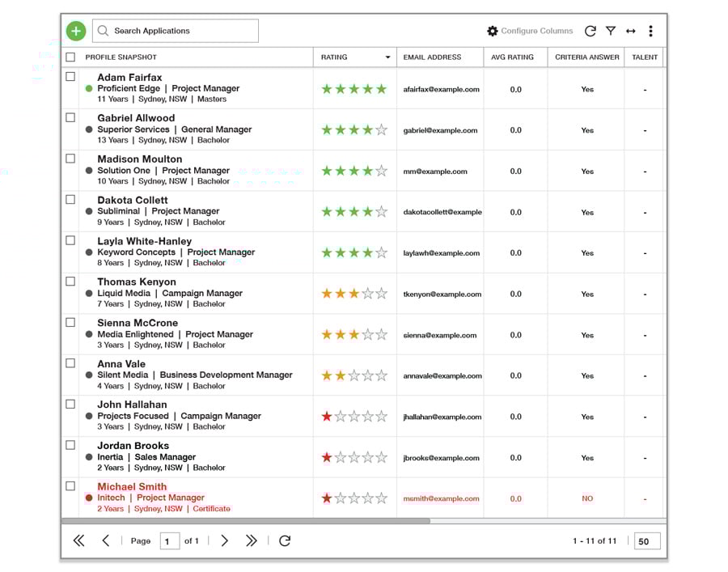Sort by Profile Snapshot column header
This screenshot has height=572, width=728.
tap(121, 57)
